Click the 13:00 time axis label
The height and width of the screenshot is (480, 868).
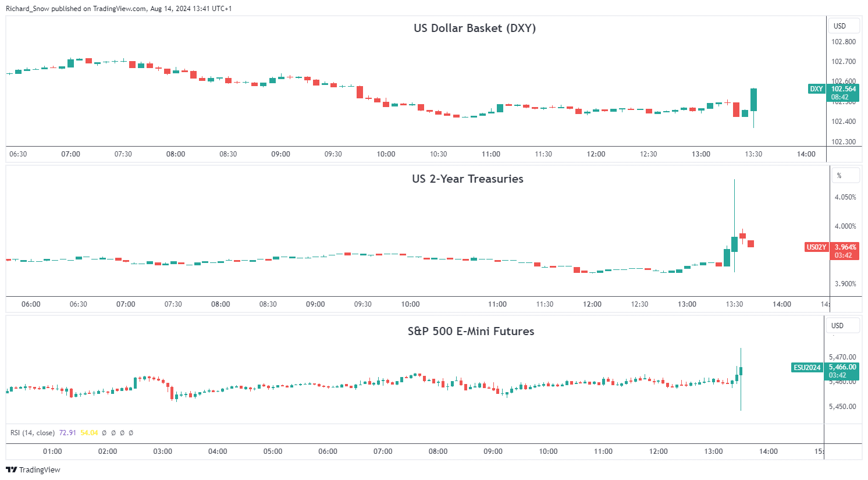tap(700, 154)
